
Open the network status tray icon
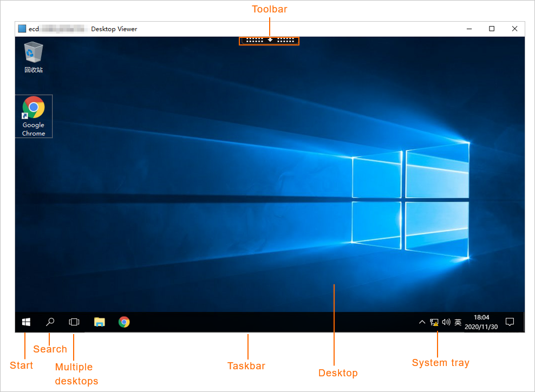434,322
